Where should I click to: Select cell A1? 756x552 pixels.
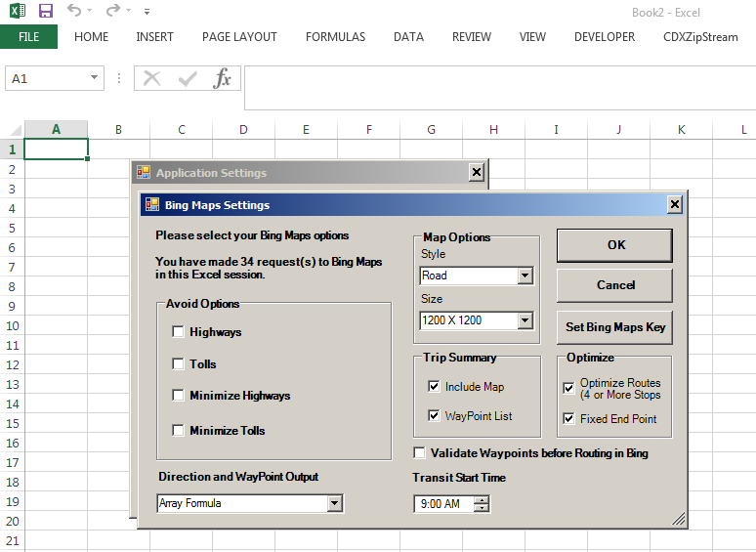pyautogui.click(x=56, y=149)
